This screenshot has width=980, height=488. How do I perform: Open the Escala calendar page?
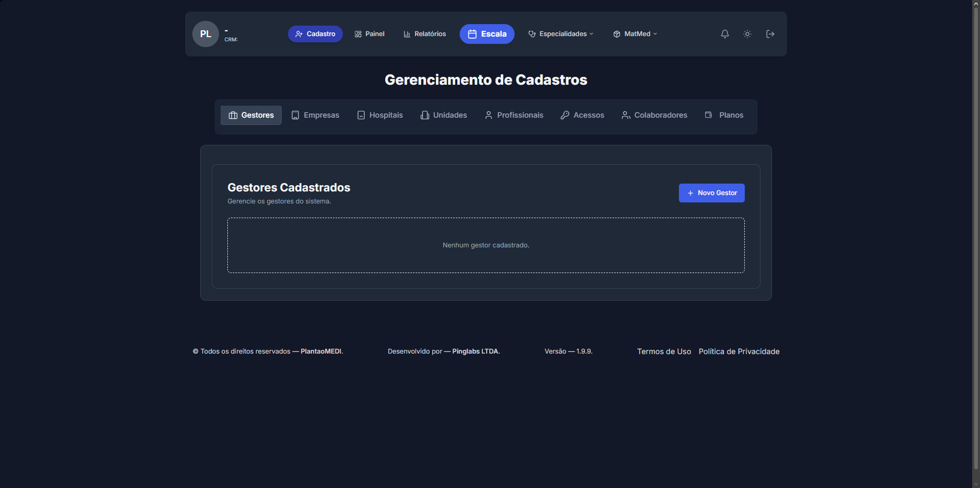[x=487, y=34]
